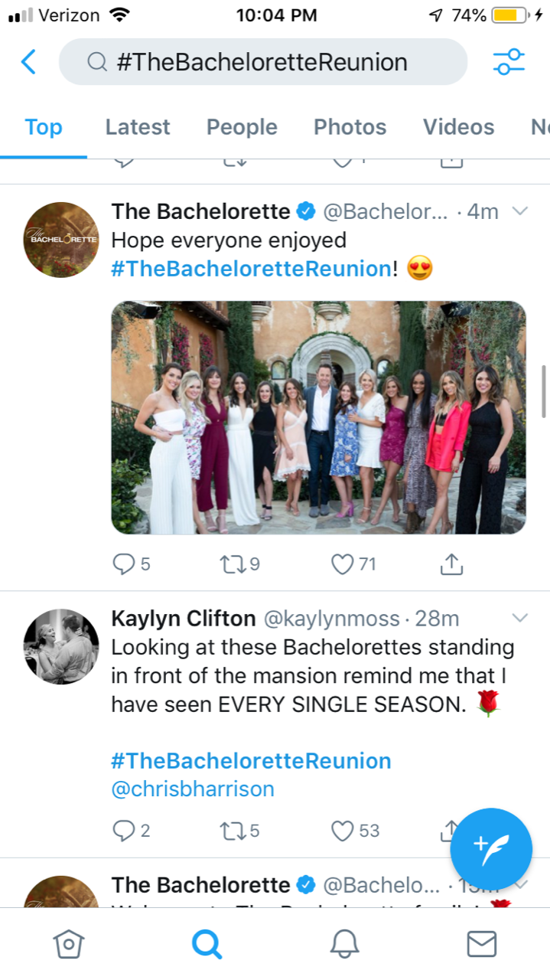
Task: Tap the back arrow icon
Action: click(28, 61)
